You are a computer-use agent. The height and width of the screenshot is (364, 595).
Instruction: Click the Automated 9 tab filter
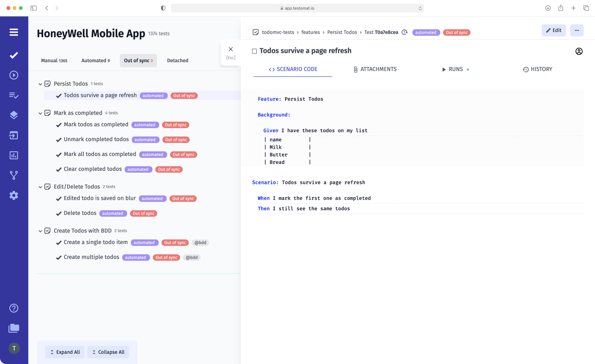95,60
